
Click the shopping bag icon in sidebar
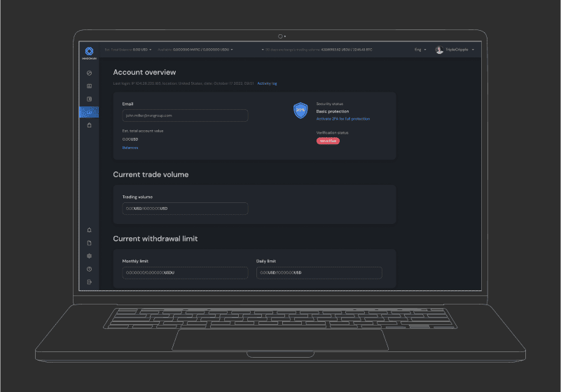89,125
